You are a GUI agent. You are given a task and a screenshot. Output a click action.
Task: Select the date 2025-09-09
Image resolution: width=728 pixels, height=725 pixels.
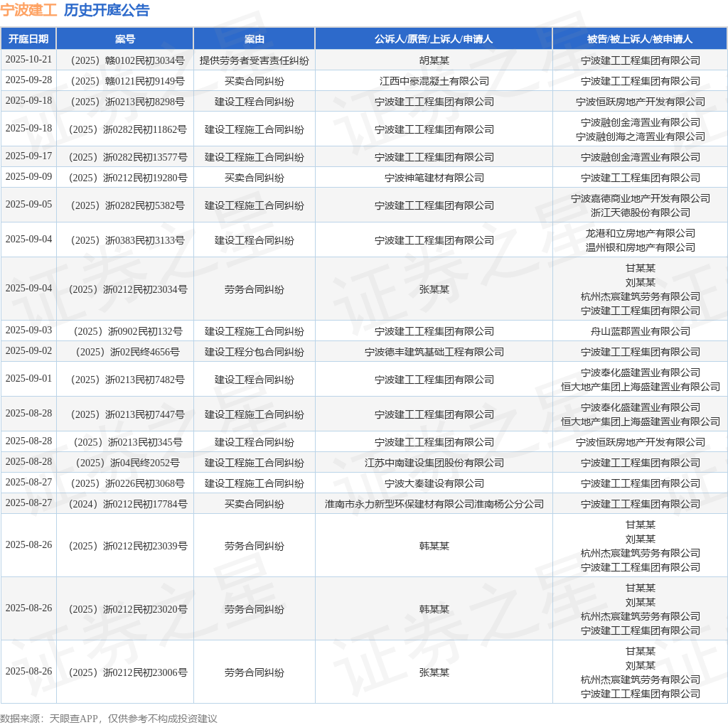click(28, 176)
